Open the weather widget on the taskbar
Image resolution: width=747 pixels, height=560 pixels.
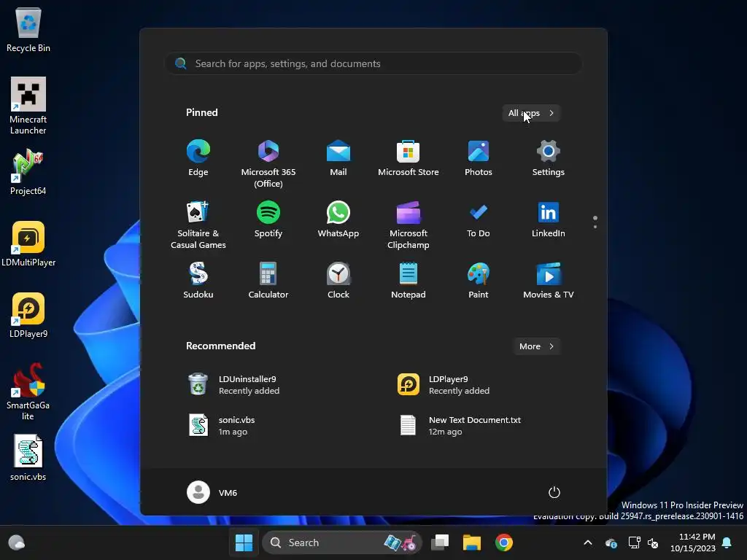[x=17, y=542]
